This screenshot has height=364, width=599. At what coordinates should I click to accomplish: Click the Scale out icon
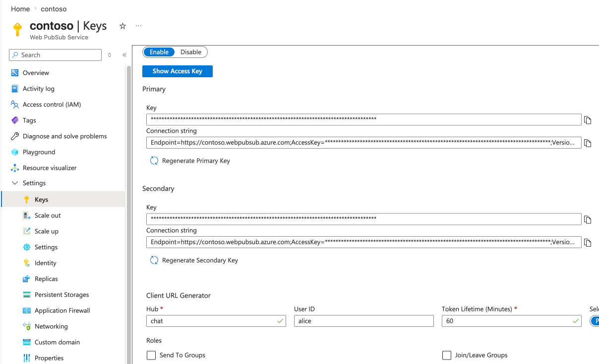coord(27,215)
